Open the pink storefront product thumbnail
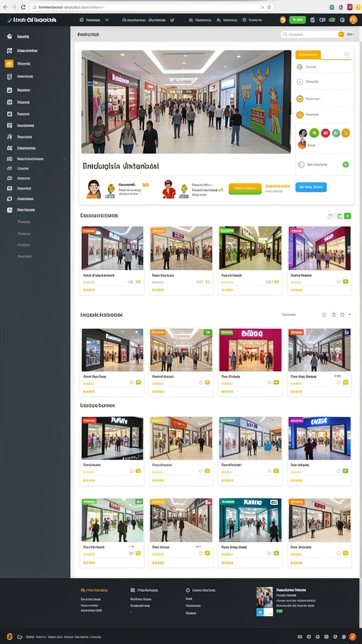362x644 pixels. 250,350
